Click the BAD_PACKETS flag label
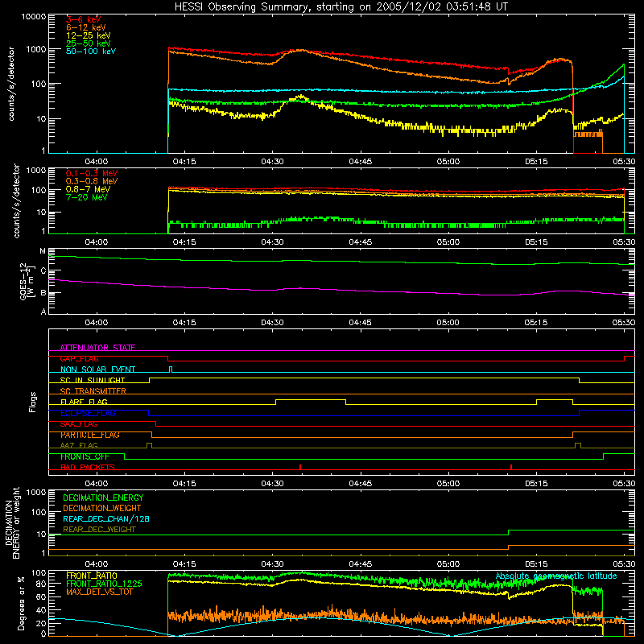The image size is (644, 644). pyautogui.click(x=88, y=467)
